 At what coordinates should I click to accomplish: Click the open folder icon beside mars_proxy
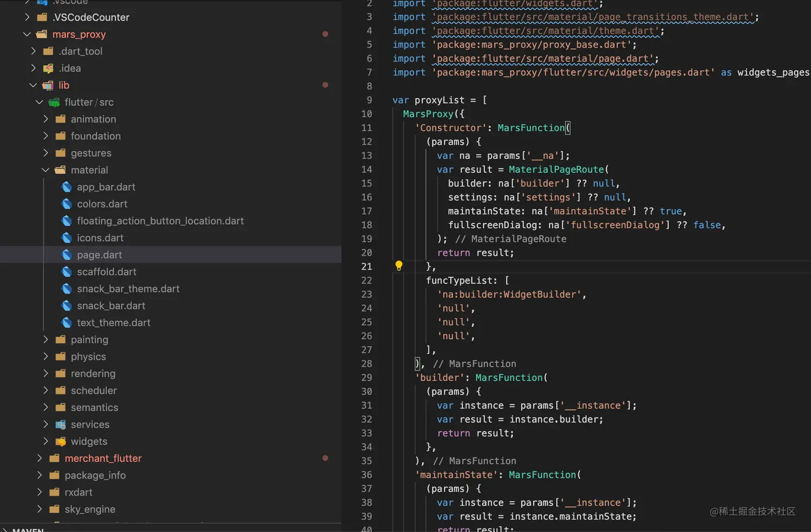click(x=42, y=34)
